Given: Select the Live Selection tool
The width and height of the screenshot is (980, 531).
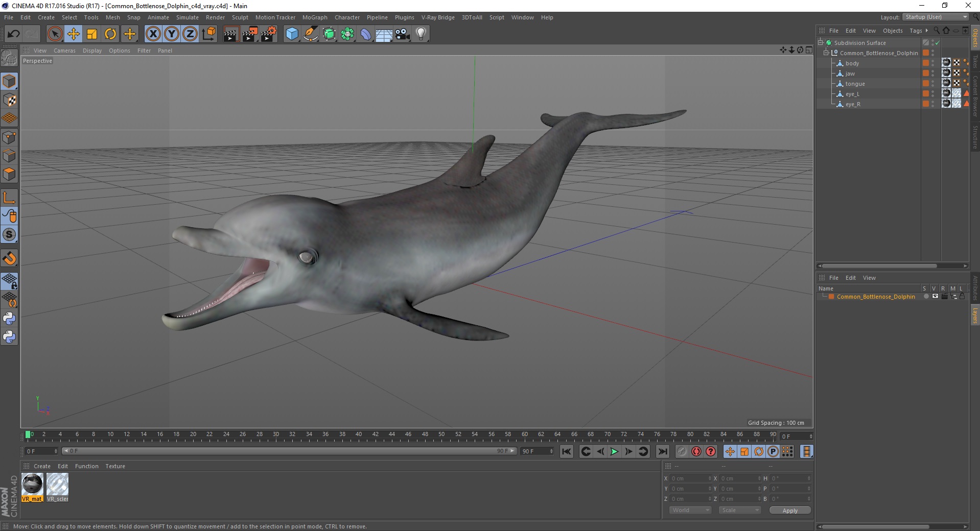Looking at the screenshot, I should pyautogui.click(x=55, y=34).
